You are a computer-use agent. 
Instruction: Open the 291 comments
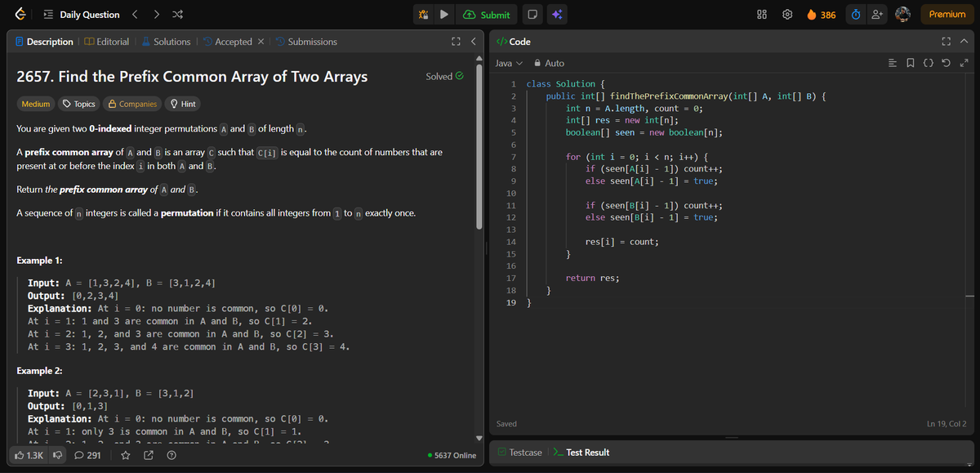click(x=87, y=455)
